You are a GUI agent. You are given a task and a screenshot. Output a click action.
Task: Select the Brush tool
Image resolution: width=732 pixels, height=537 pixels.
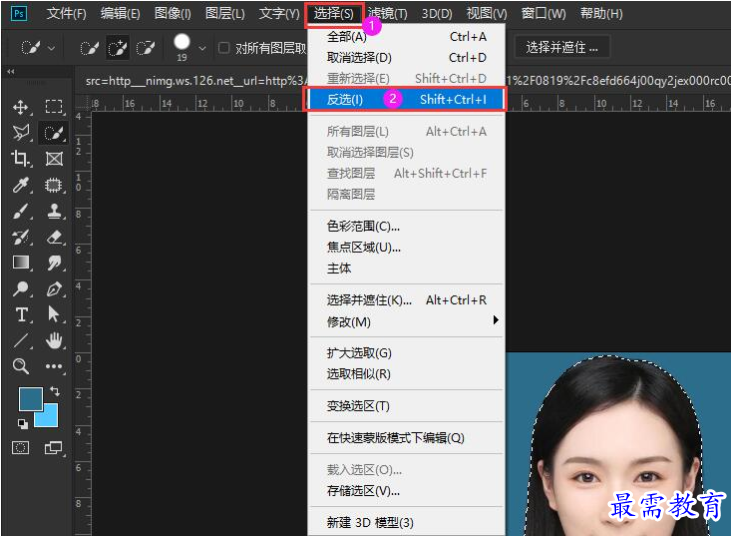20,211
